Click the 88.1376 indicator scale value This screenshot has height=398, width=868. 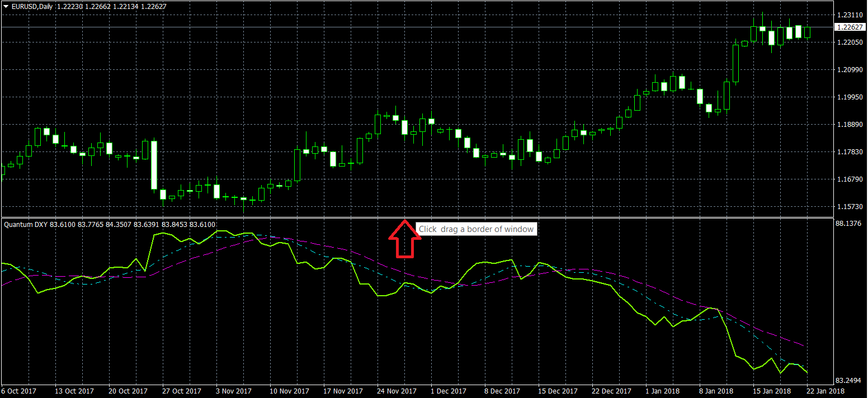click(848, 224)
